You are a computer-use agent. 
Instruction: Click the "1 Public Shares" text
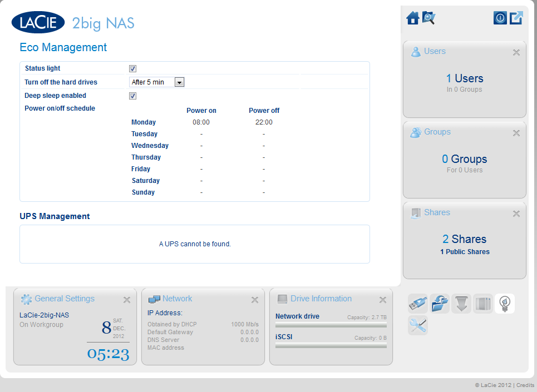(465, 252)
